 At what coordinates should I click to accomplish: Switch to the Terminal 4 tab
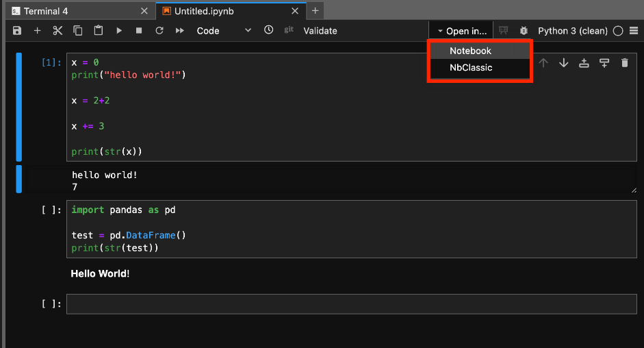pos(81,11)
